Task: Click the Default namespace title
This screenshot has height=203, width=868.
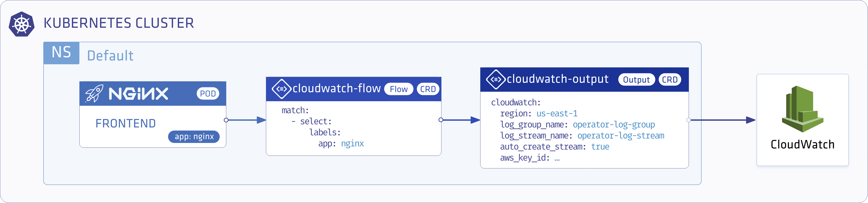Action: 110,56
